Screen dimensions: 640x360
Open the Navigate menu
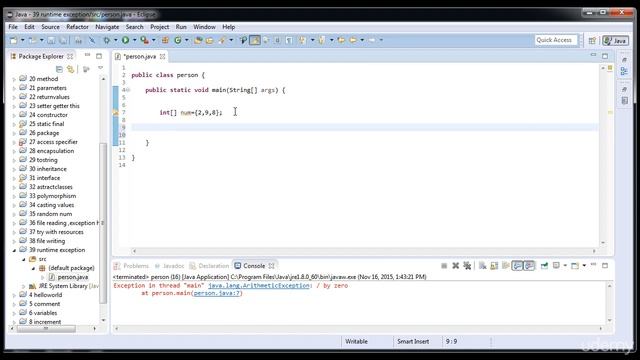pos(107,27)
